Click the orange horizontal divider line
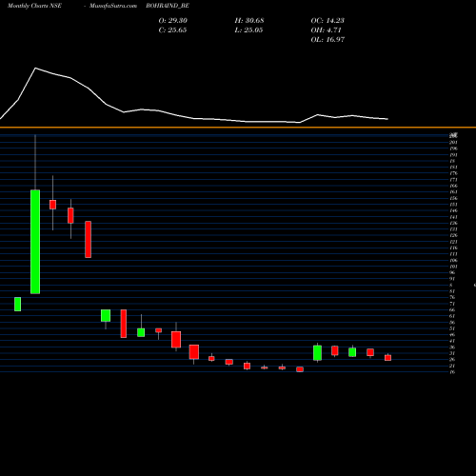476x476 pixels. [238, 128]
